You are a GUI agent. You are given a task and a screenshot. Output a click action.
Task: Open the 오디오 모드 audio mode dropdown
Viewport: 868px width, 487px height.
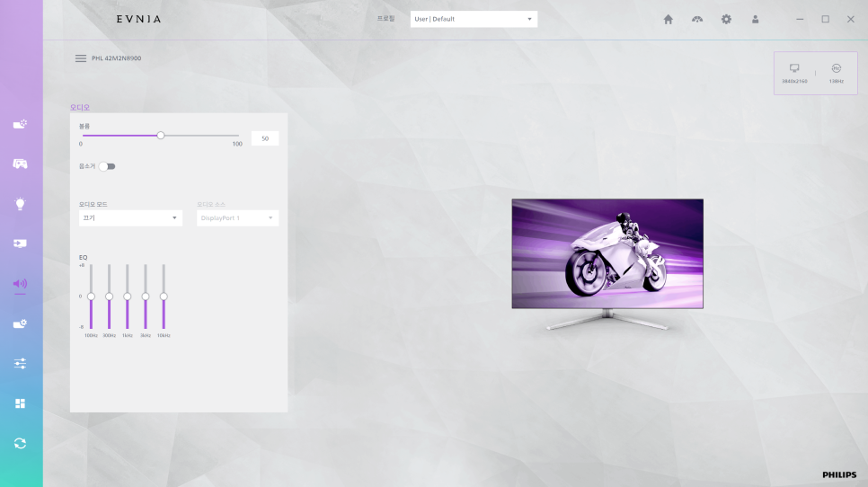pos(130,218)
